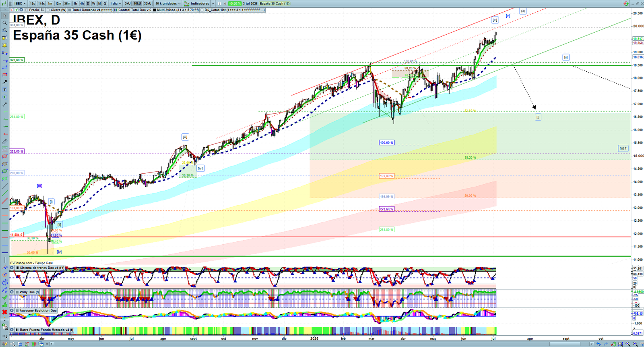This screenshot has height=347, width=644.
Task: Click the share icon in bottom toolbar
Action: tap(12, 344)
